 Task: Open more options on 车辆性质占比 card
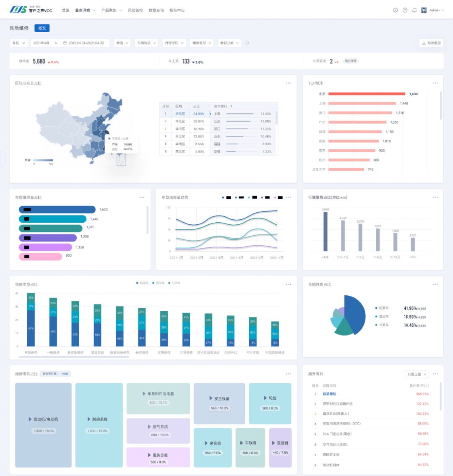[x=435, y=284]
